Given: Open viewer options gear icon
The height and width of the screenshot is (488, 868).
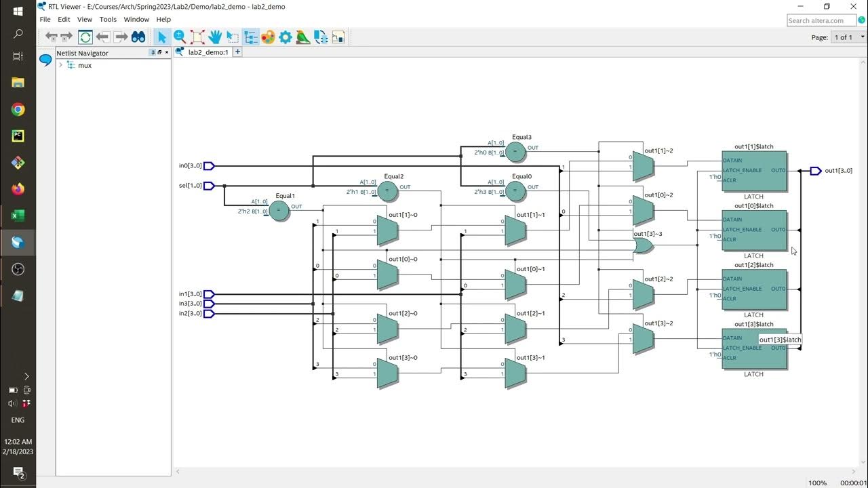Looking at the screenshot, I should (285, 37).
